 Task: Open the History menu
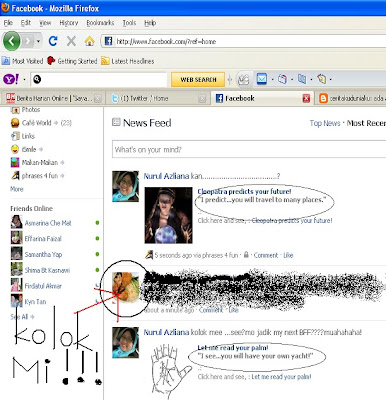(69, 23)
